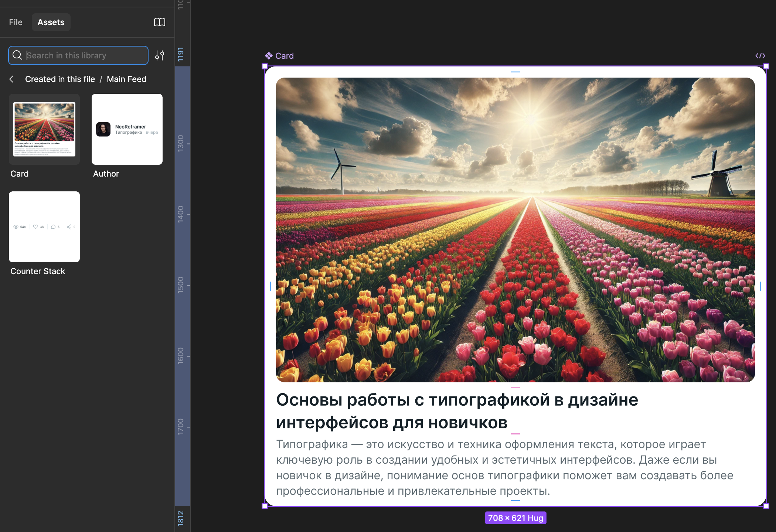Screen dimensions: 776x532
Task: Open the libraries book icon
Action: click(x=159, y=22)
